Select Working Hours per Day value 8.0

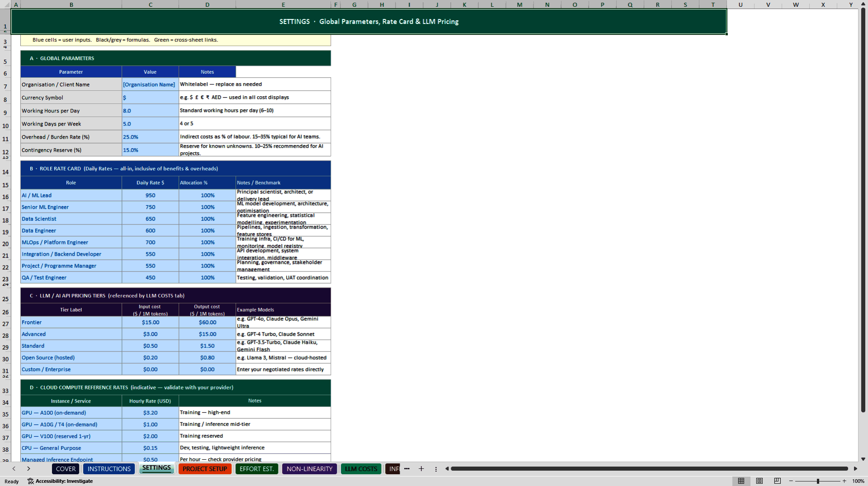pos(150,111)
